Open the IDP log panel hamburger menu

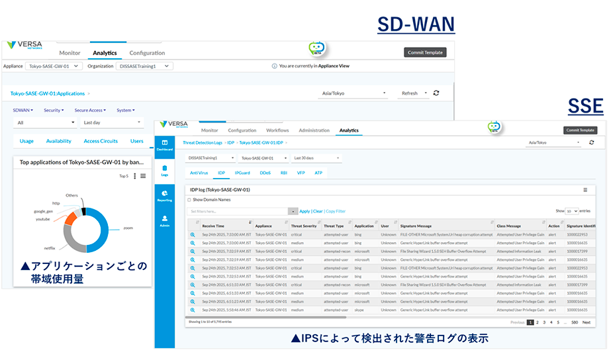585,190
